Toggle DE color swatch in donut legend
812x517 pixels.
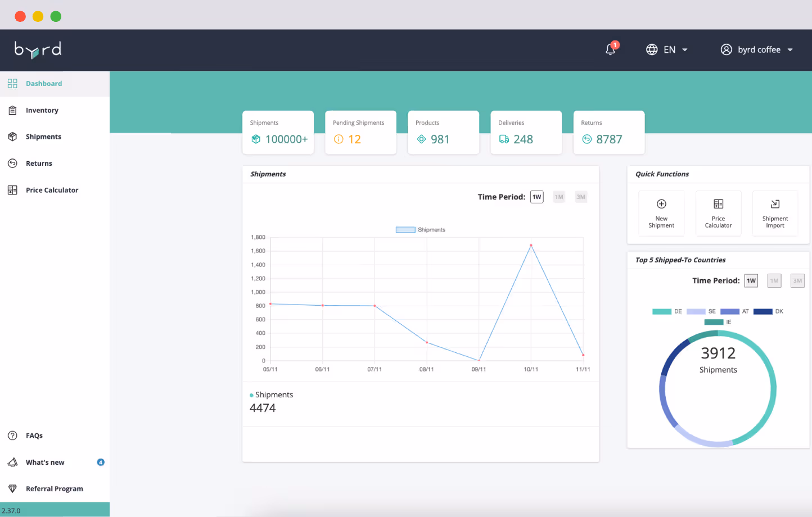(x=662, y=311)
